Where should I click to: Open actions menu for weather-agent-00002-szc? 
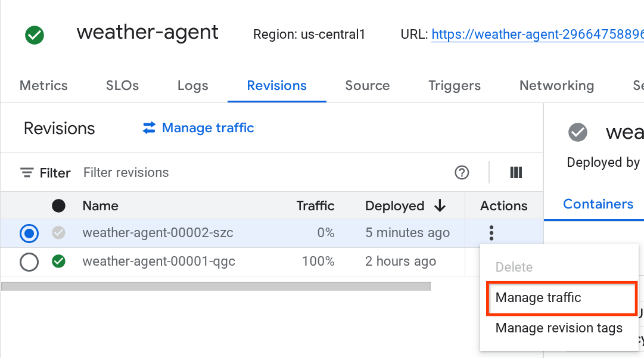491,233
